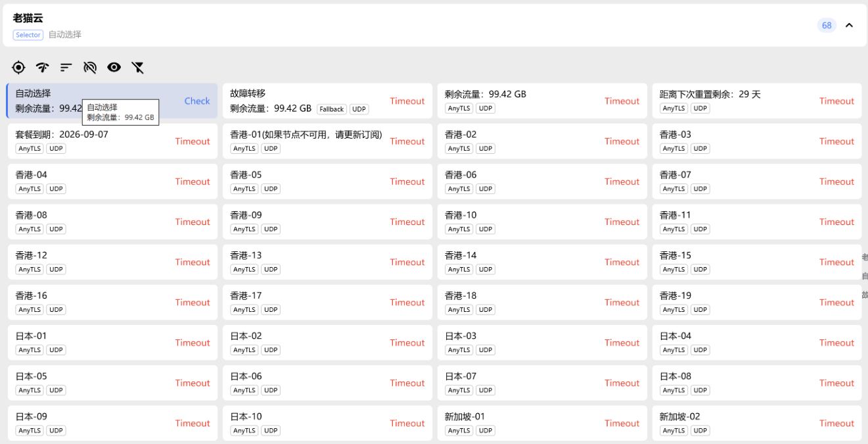This screenshot has height=444, width=868.
Task: Select the 香港-08 node
Action: tap(112, 222)
